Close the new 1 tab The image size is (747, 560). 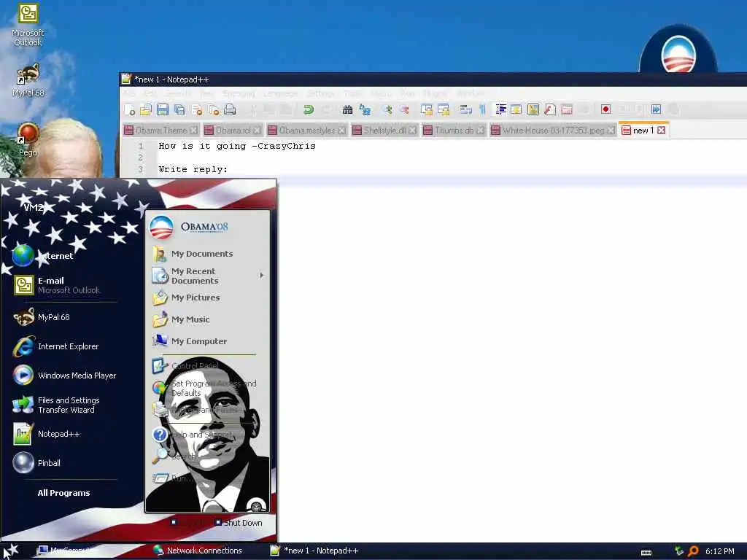[x=661, y=130]
